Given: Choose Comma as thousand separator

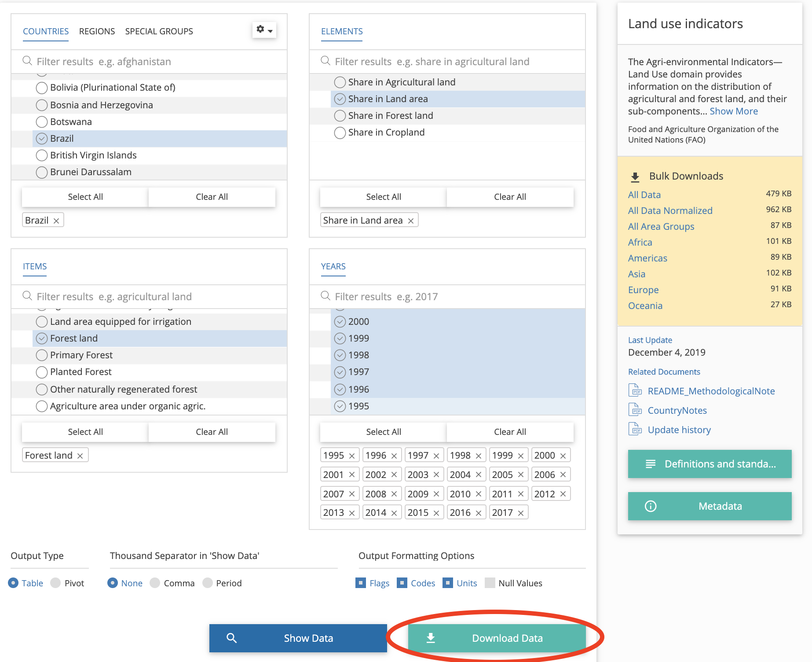Looking at the screenshot, I should (x=155, y=583).
